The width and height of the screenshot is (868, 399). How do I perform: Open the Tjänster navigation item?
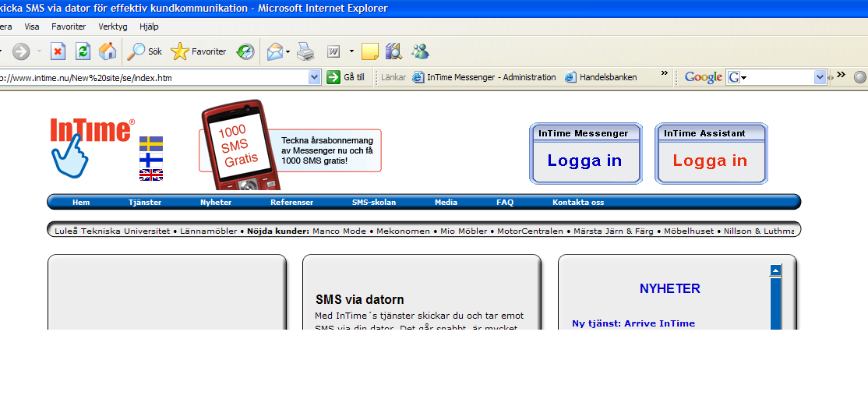click(x=144, y=203)
